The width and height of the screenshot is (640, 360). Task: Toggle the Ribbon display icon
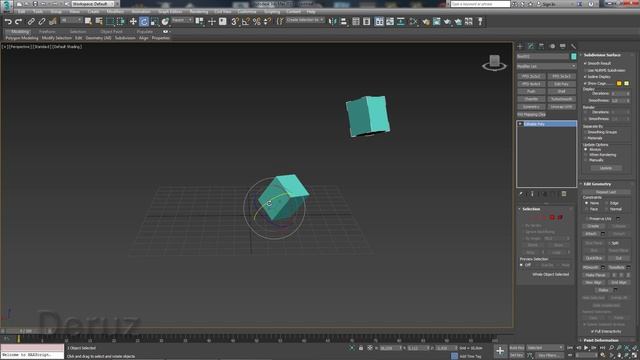(379, 21)
